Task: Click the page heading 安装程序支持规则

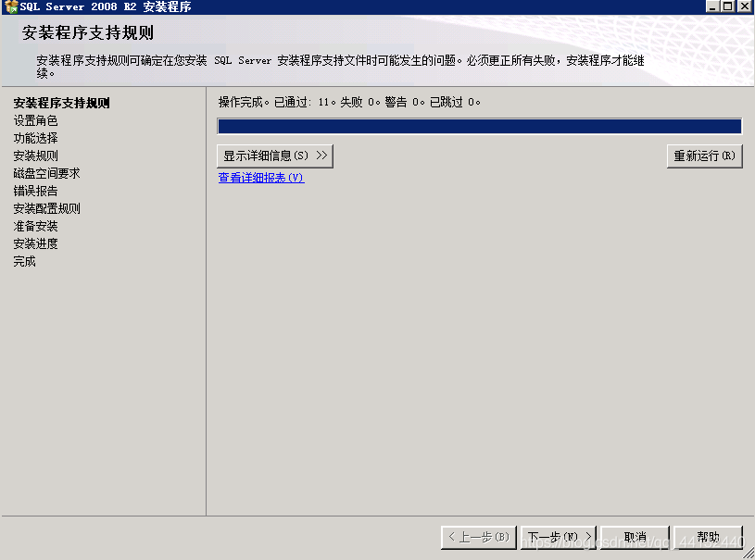Action: (x=88, y=32)
